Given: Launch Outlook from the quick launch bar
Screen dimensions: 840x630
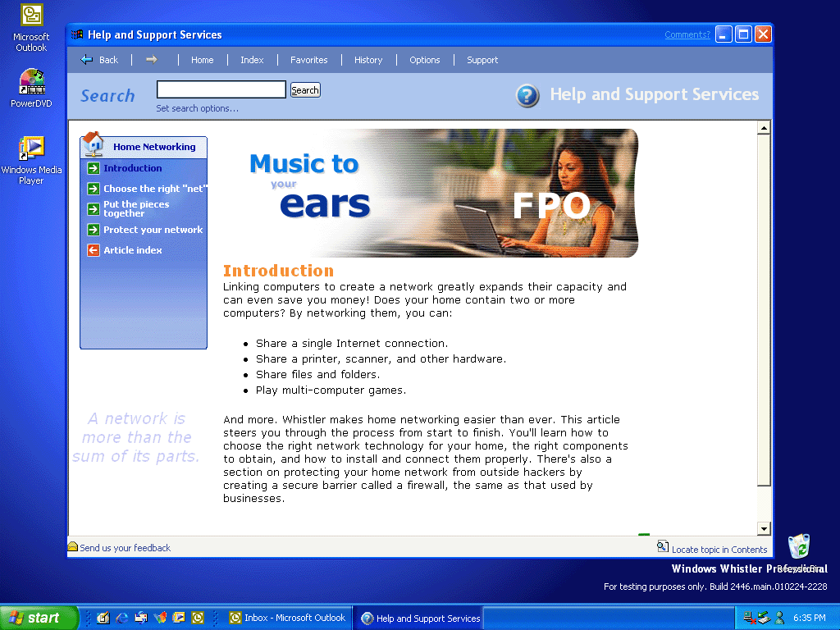Looking at the screenshot, I should tap(198, 618).
